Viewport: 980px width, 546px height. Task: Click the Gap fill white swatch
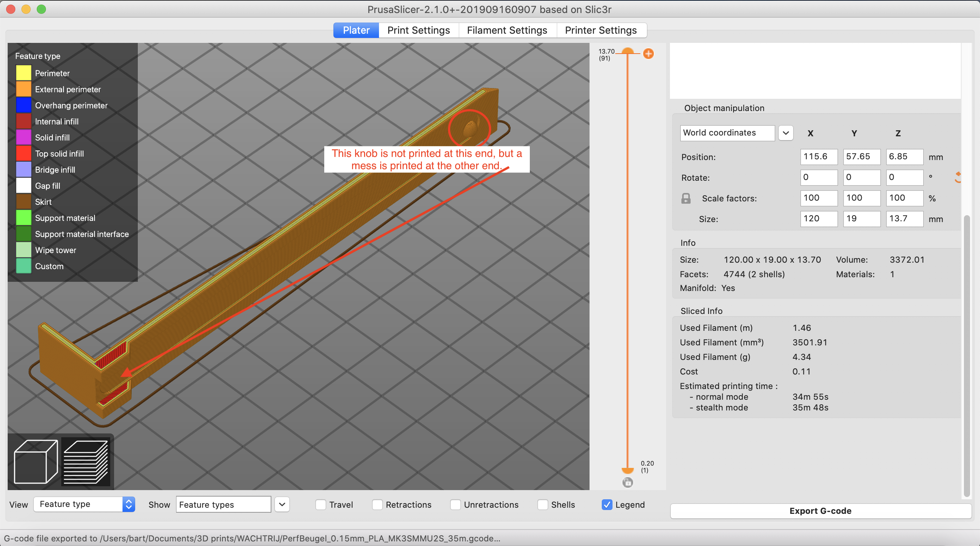(x=23, y=185)
